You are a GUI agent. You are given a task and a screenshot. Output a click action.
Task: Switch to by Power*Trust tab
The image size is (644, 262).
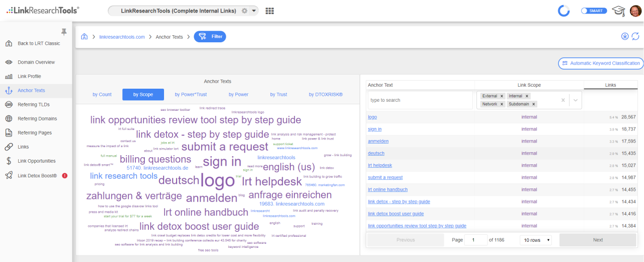[191, 95]
